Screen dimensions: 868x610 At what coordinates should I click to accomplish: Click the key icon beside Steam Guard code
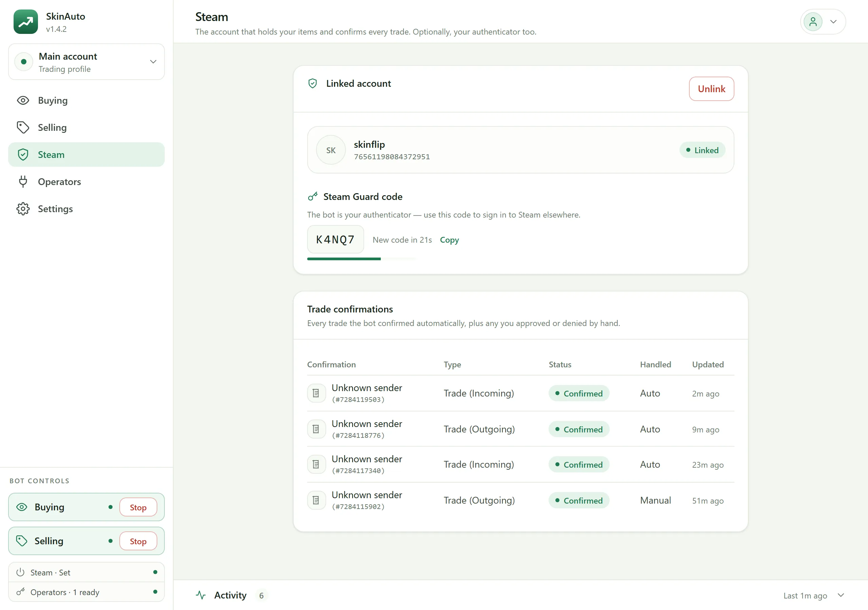click(313, 197)
